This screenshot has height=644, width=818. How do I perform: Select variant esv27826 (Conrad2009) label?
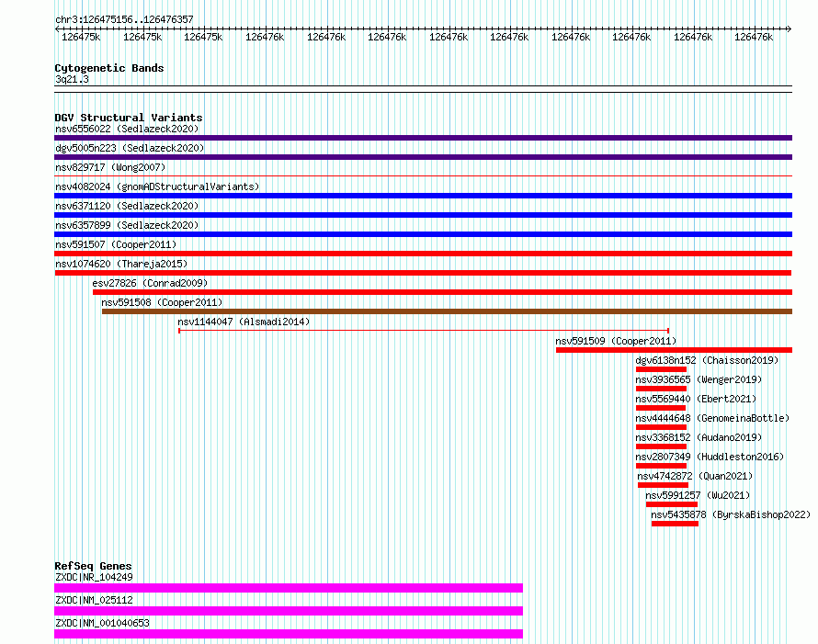pyautogui.click(x=150, y=283)
